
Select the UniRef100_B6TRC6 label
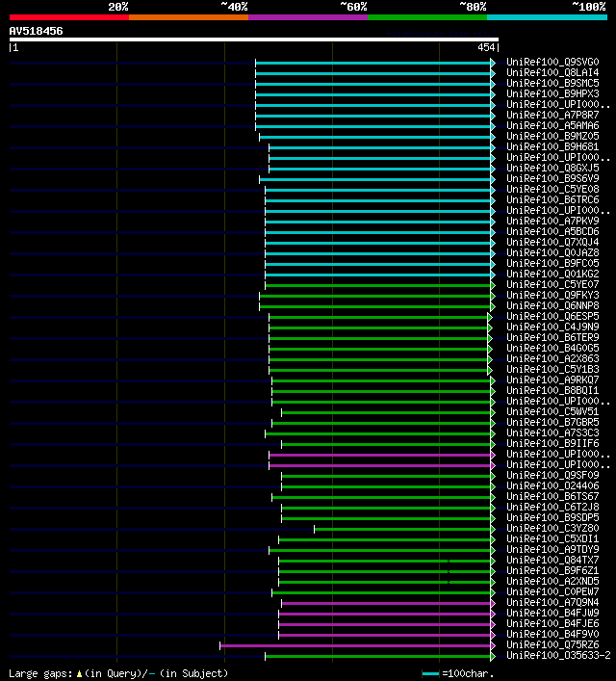point(552,199)
